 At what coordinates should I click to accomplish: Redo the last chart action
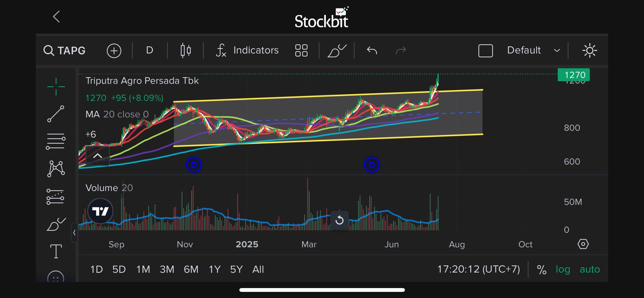(x=401, y=50)
